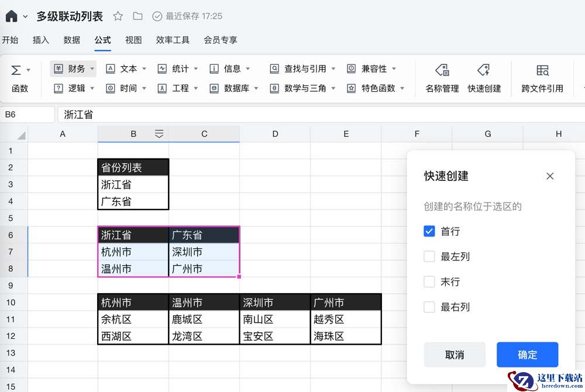Open the 视图 tab

click(x=133, y=40)
